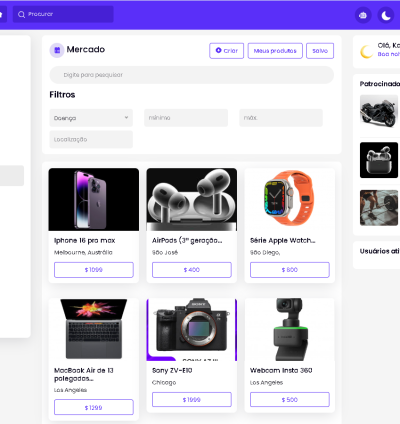Click the 'São José' location text
400x424 pixels.
click(x=165, y=252)
